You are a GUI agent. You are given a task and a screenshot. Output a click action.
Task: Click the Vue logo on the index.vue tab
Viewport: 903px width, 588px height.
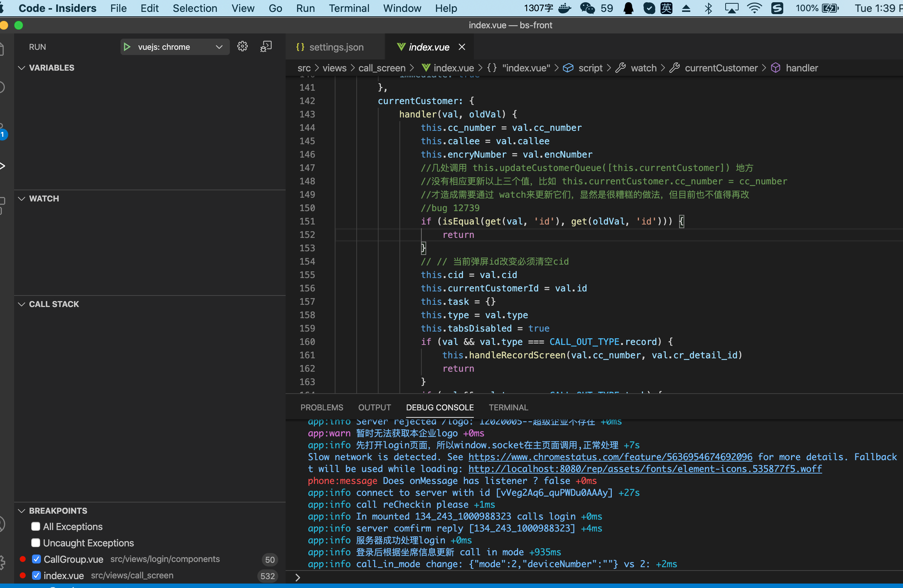(x=401, y=46)
